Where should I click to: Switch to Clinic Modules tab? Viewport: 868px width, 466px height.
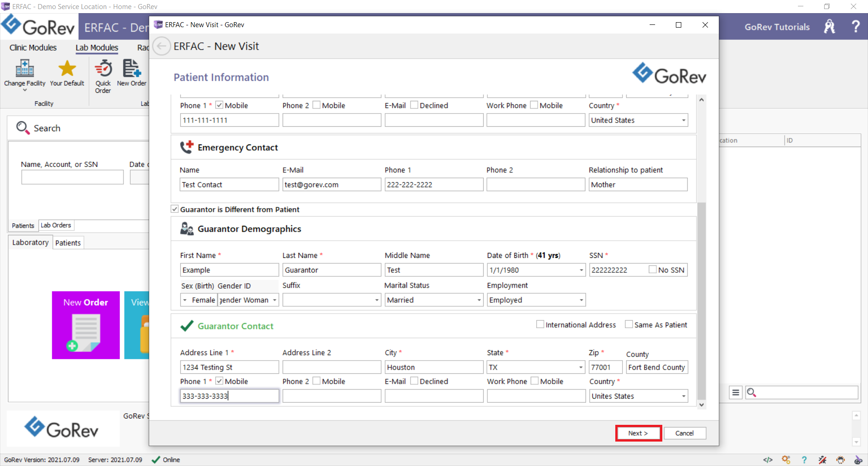pos(33,48)
